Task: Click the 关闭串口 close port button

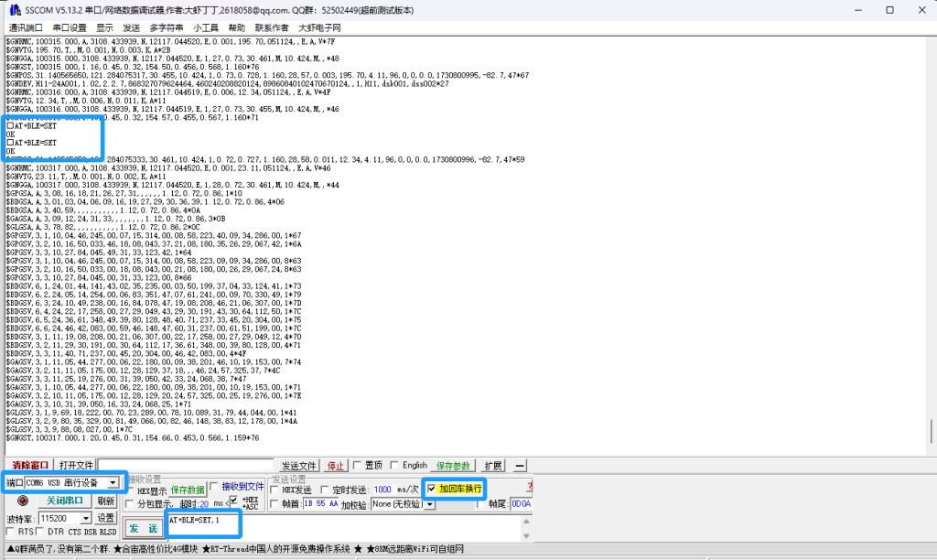Action: click(x=64, y=501)
